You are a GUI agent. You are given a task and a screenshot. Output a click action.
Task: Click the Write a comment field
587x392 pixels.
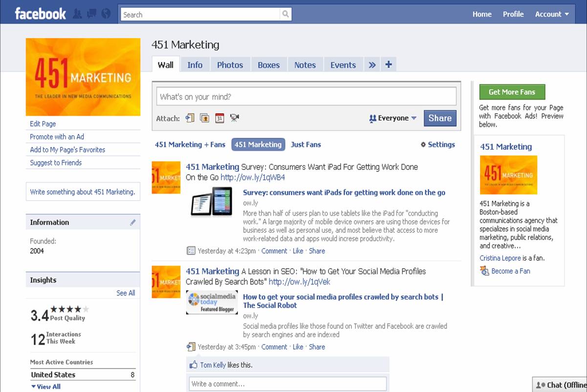[x=287, y=384]
